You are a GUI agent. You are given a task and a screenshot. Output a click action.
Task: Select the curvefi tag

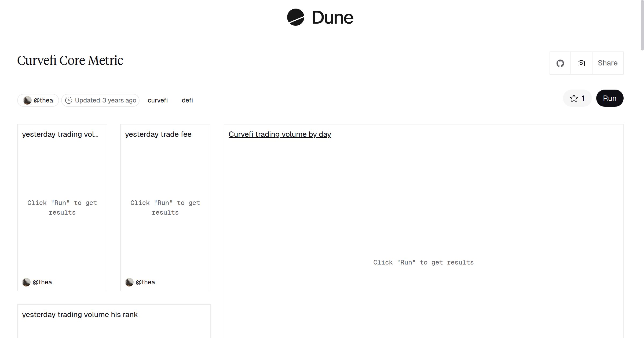tap(158, 100)
